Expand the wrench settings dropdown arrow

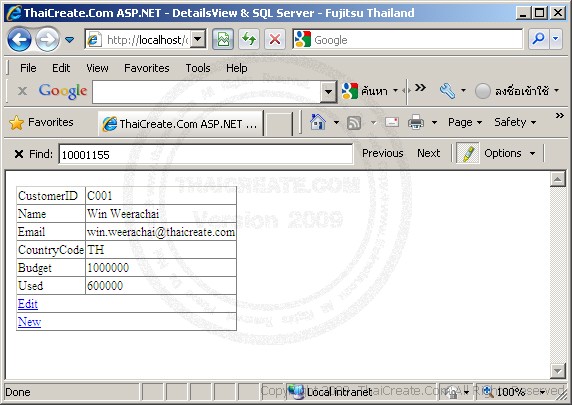point(463,90)
